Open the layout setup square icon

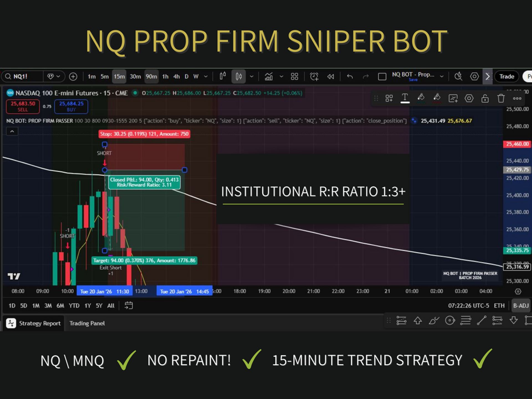382,76
